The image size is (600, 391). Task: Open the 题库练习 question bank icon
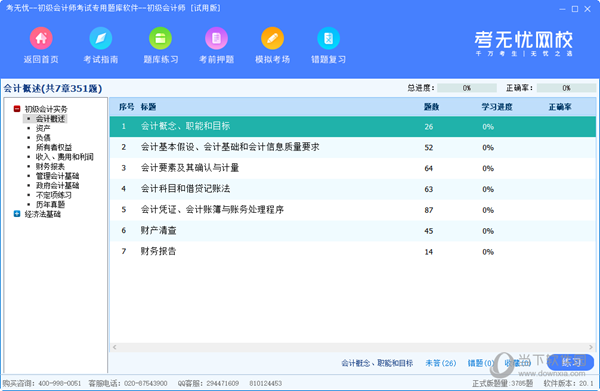pos(160,39)
